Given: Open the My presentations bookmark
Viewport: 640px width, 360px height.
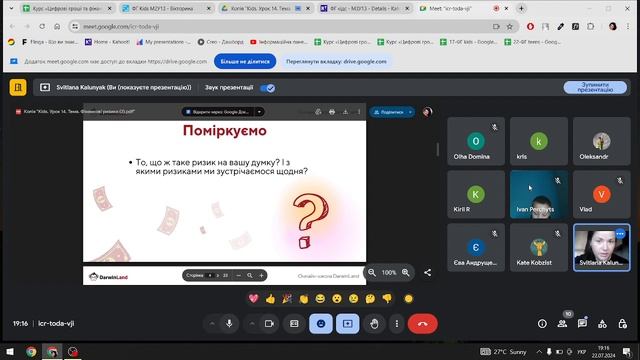Looking at the screenshot, I should coord(163,42).
